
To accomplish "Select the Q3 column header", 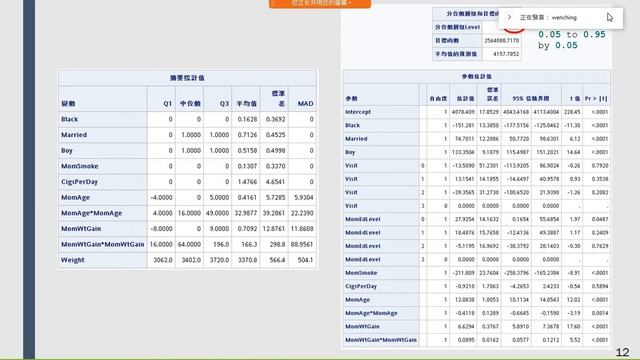I will point(224,104).
